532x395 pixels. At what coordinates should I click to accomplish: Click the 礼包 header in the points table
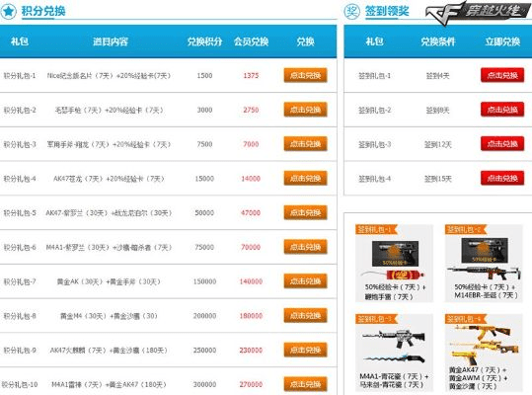(20, 41)
